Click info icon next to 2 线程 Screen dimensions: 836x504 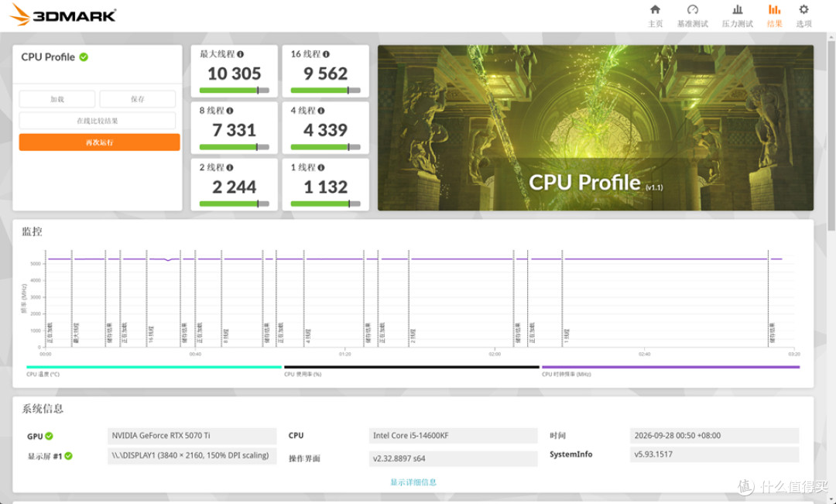(230, 167)
